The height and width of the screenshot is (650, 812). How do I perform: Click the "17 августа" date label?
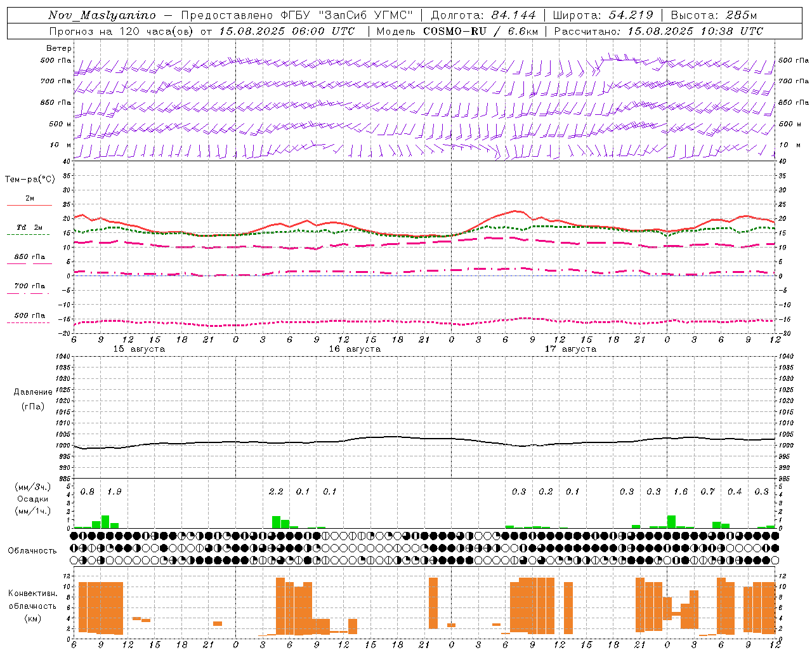tap(570, 349)
